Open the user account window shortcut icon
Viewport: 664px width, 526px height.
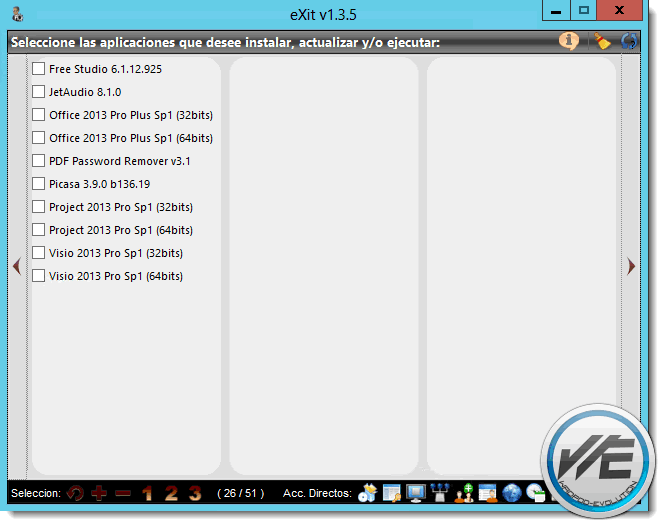point(488,493)
